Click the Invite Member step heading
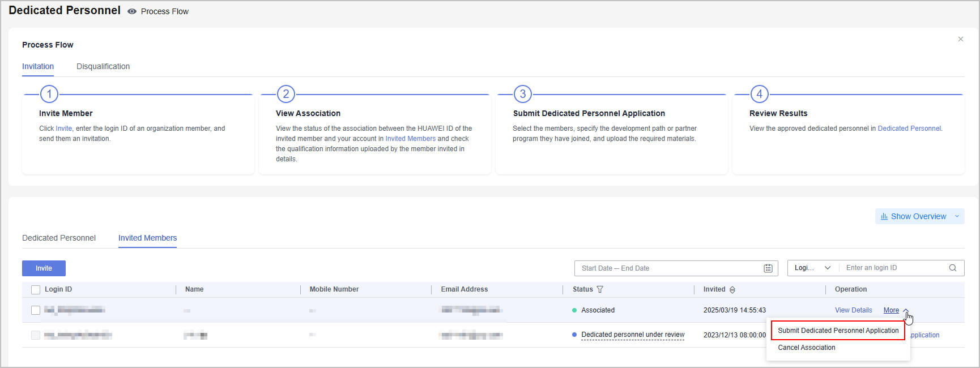Viewport: 980px width, 368px height. 66,113
